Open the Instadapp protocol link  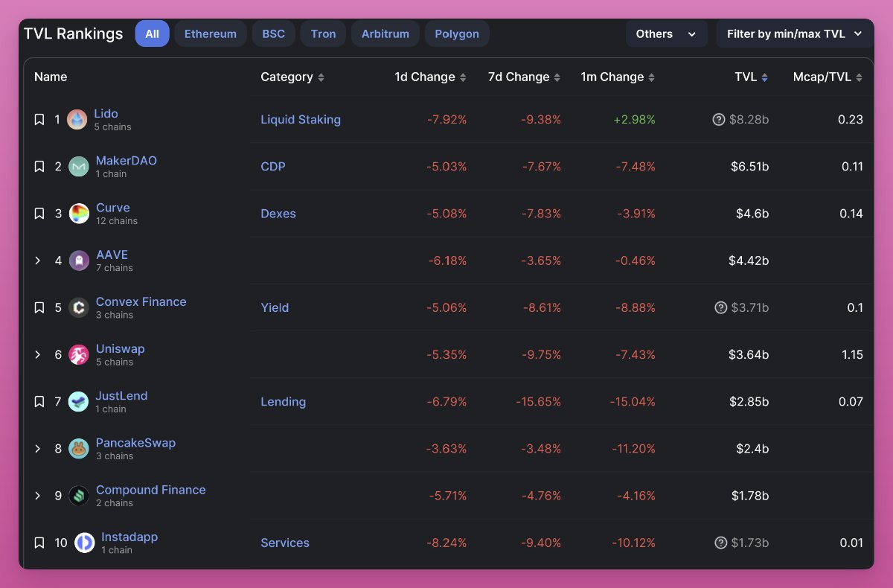129,537
